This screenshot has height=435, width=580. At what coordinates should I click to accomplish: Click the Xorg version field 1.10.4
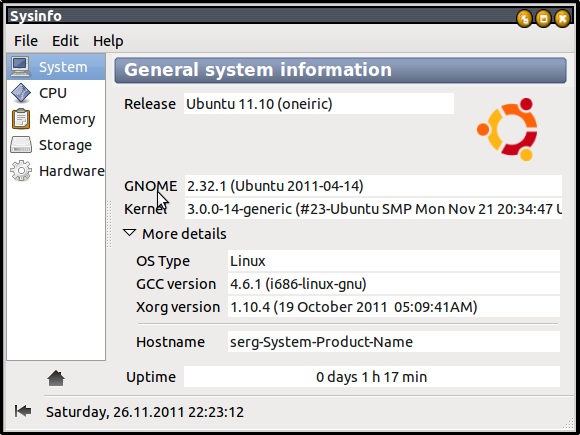[x=394, y=307]
